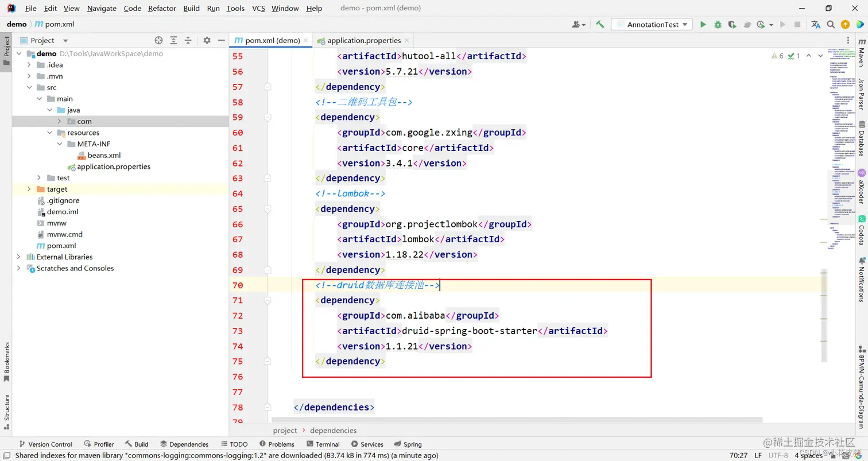Click the grayed stop square icon

coord(797,25)
